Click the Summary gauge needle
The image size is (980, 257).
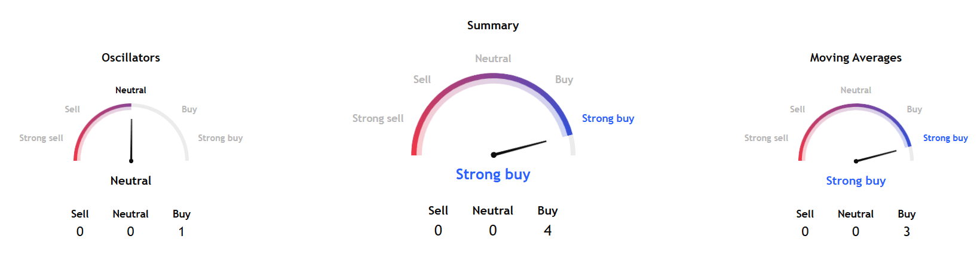click(520, 148)
